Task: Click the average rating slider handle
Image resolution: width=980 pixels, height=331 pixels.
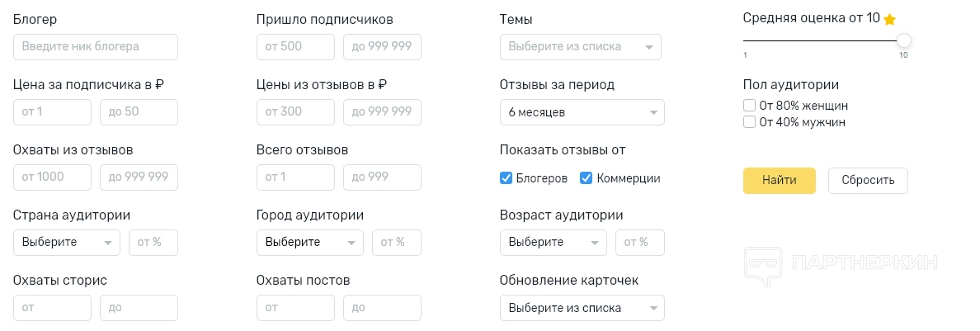Action: click(x=904, y=40)
